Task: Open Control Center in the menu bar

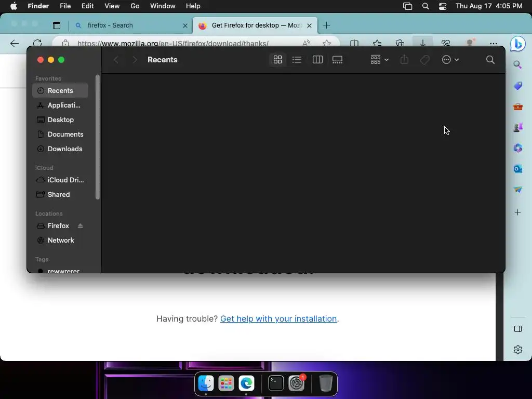Action: pos(443,6)
